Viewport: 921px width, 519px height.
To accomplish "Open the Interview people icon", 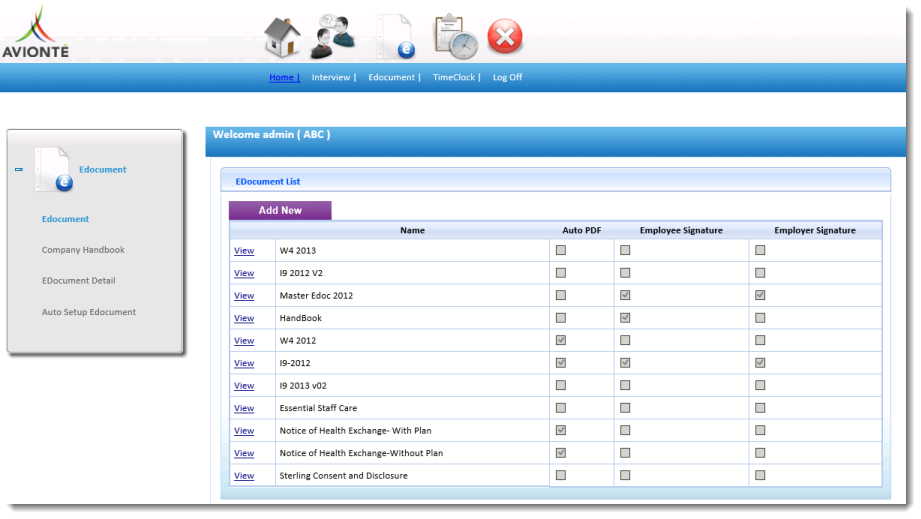I will tap(332, 37).
